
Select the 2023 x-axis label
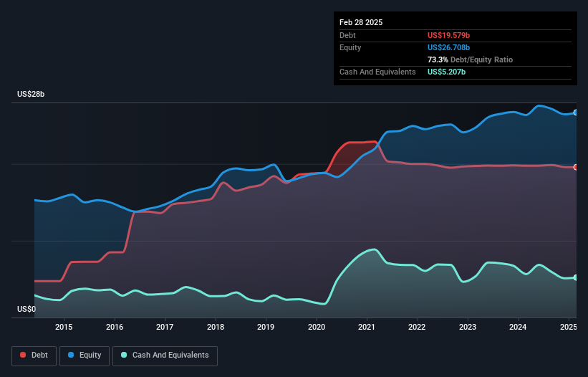pos(468,327)
